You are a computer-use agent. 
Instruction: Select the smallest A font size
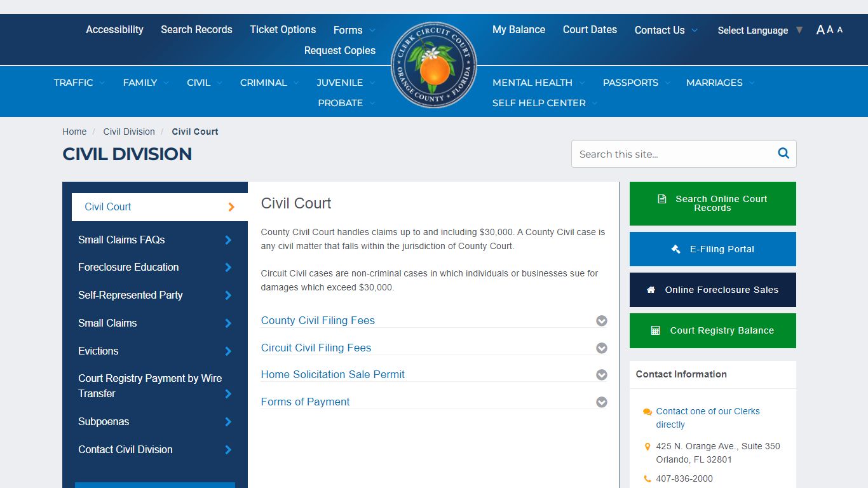pos(840,29)
